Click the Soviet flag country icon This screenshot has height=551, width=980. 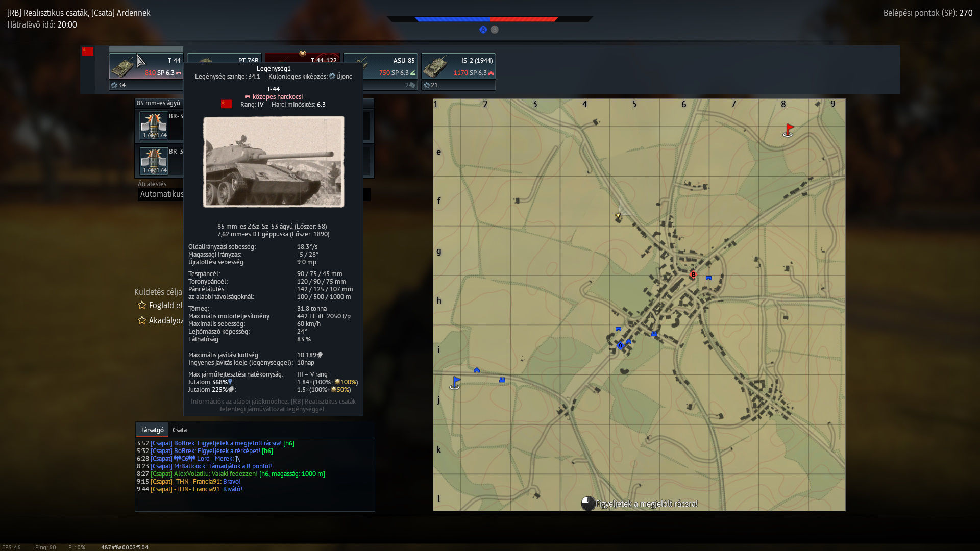coord(88,52)
